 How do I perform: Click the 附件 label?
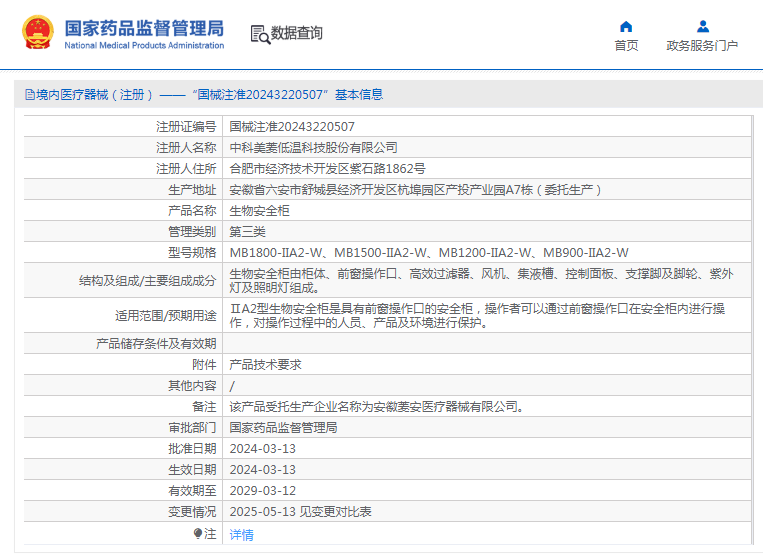tap(204, 364)
